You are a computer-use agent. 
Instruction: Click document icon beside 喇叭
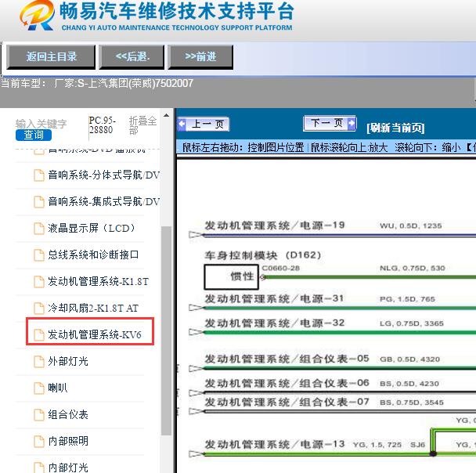[39, 388]
